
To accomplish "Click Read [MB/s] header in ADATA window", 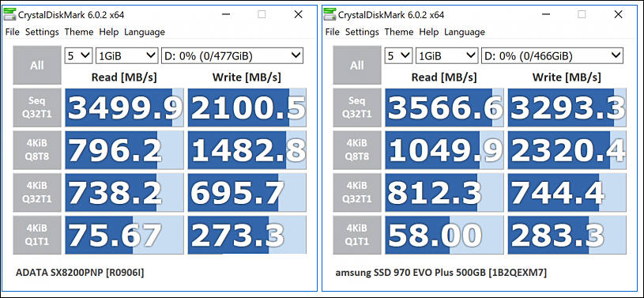I will (x=124, y=77).
